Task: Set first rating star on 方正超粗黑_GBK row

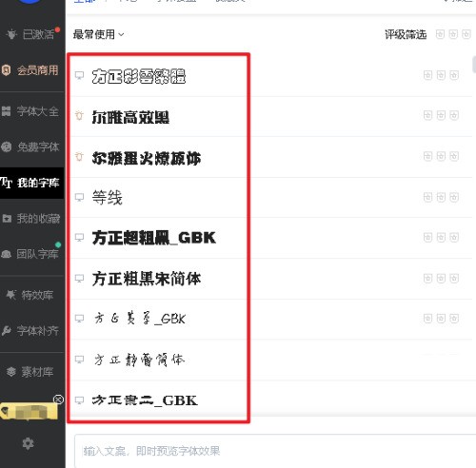Action: click(x=427, y=237)
